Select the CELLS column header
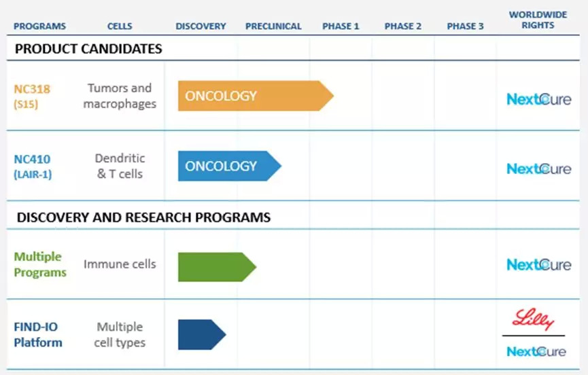The width and height of the screenshot is (588, 375). pos(120,26)
